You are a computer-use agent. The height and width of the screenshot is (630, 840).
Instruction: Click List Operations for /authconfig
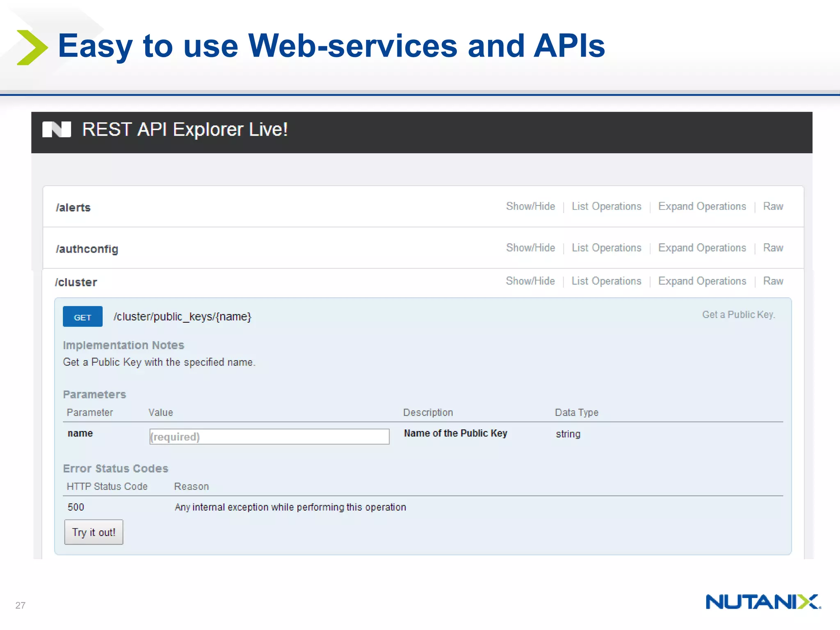tap(606, 248)
